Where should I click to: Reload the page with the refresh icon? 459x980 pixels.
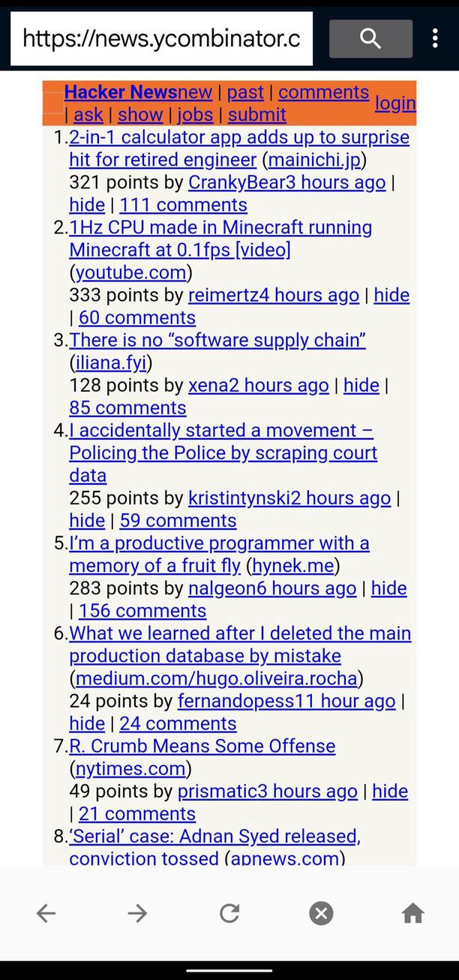[x=229, y=913]
